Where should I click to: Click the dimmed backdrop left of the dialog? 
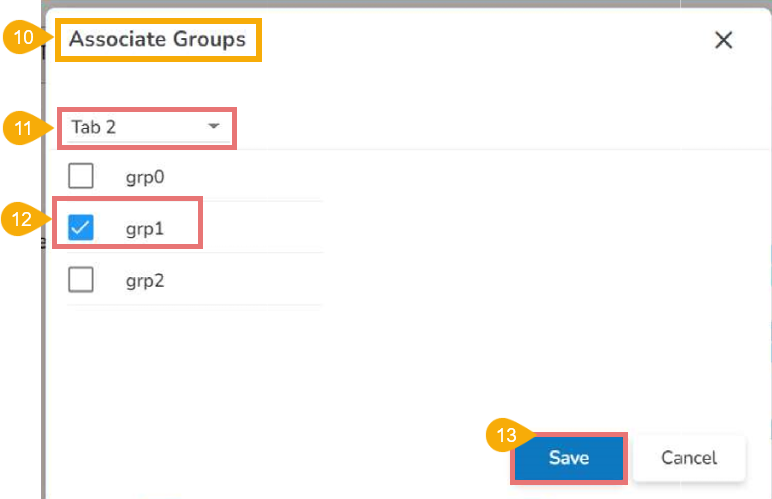pos(20,330)
